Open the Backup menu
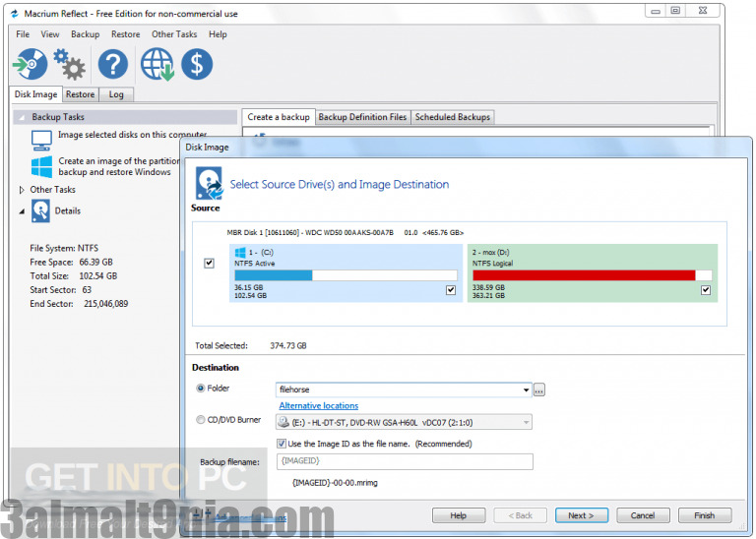756x539 pixels. [x=85, y=34]
